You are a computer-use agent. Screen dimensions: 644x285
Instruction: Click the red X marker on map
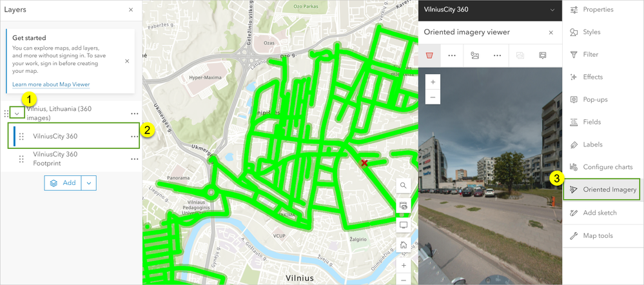pyautogui.click(x=364, y=163)
